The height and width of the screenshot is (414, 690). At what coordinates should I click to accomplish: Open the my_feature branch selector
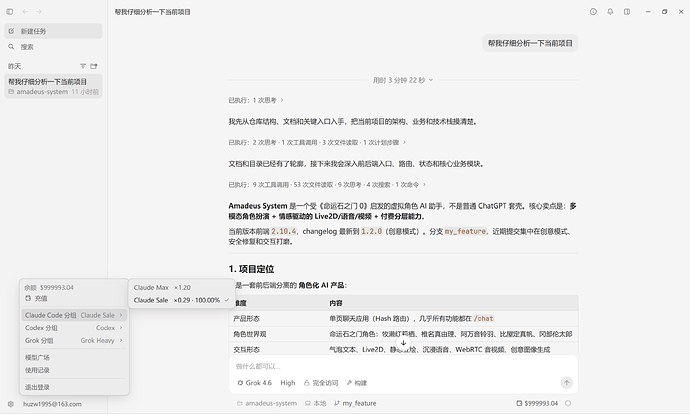355,403
